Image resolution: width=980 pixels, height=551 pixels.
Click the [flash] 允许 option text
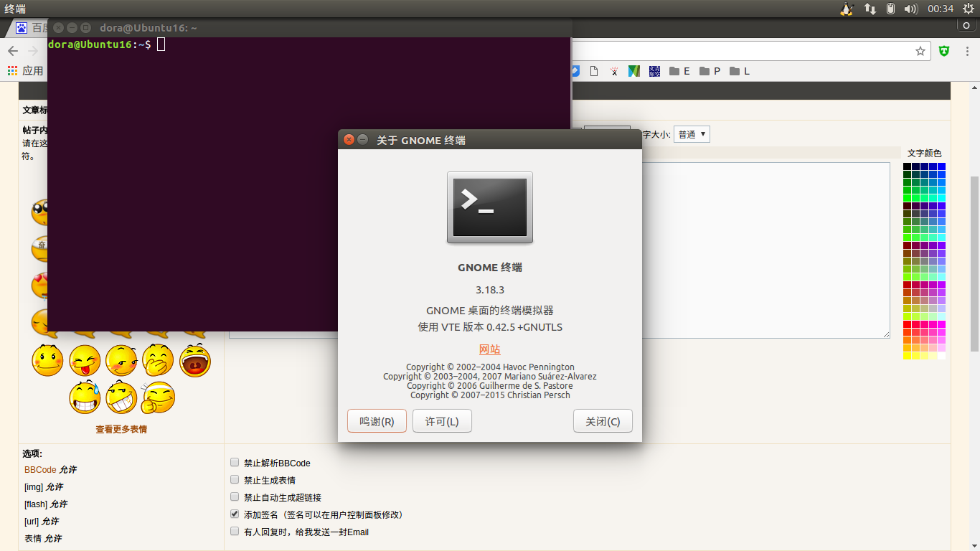tap(45, 504)
